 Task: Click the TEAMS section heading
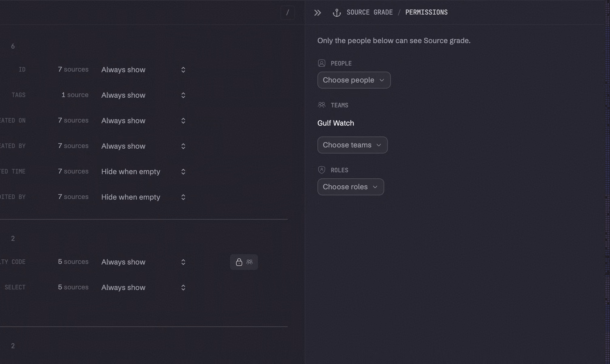pyautogui.click(x=339, y=105)
